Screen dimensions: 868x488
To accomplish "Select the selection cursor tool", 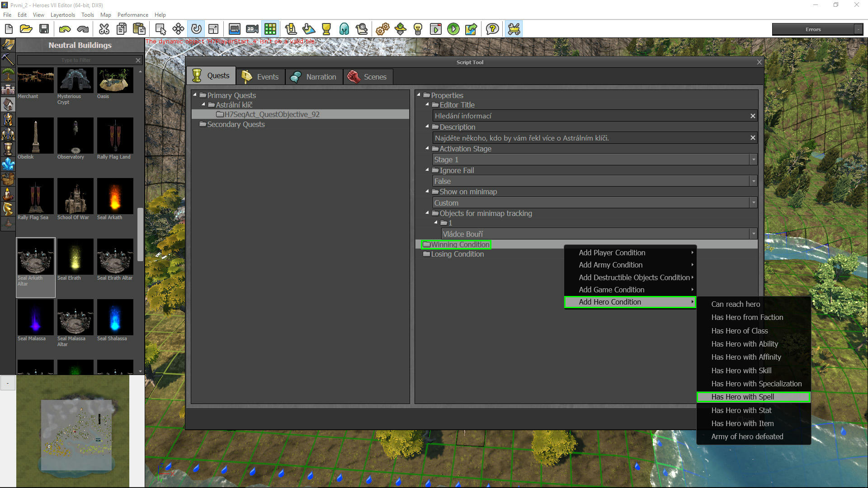I will [x=160, y=29].
